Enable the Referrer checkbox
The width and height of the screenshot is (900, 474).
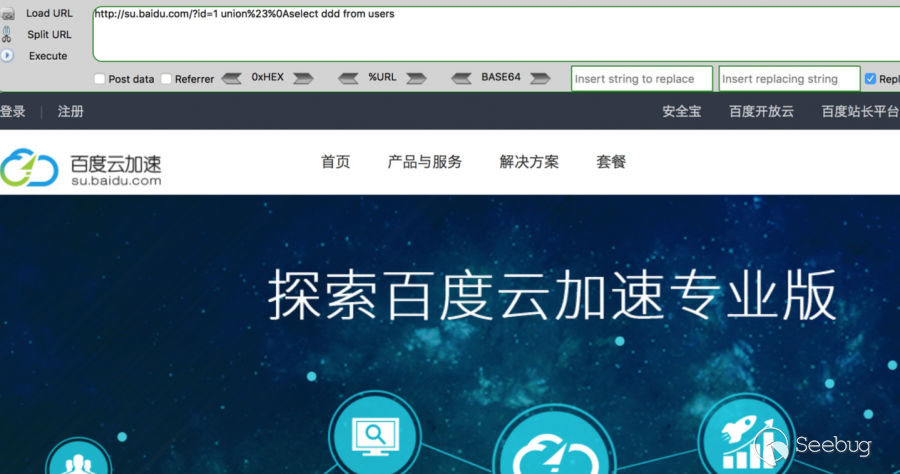tap(166, 79)
